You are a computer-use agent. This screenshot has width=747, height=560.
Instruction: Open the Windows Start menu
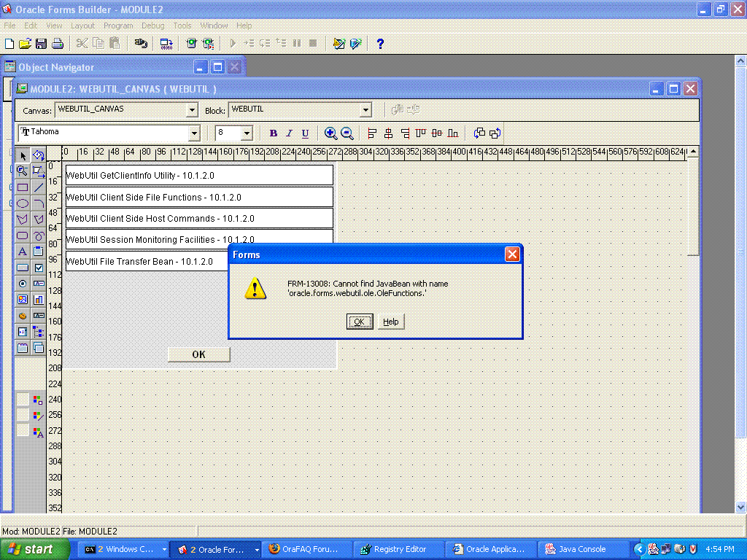(x=34, y=549)
